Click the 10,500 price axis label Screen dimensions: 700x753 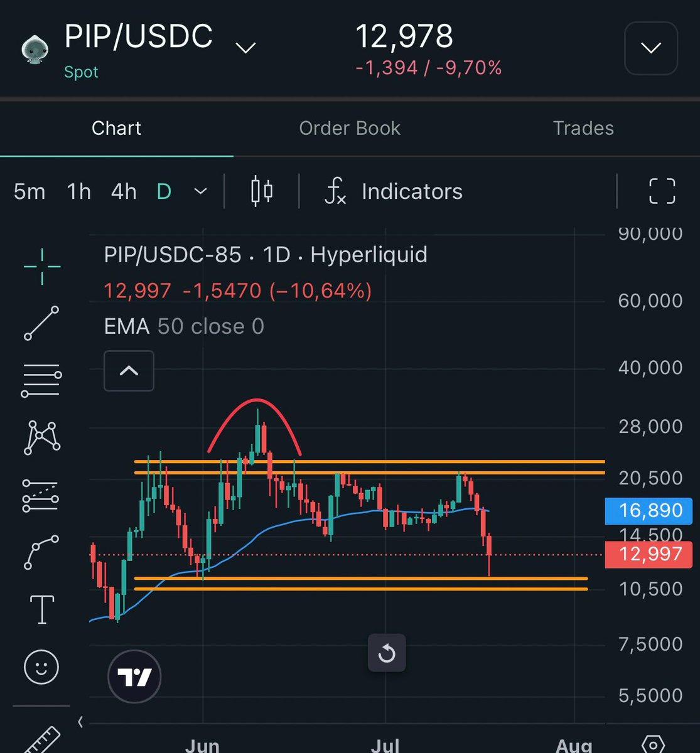click(650, 589)
